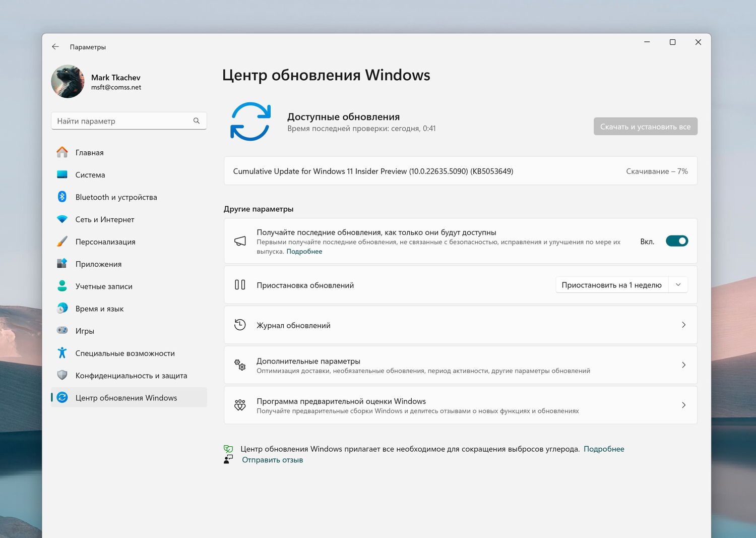Screen dimensions: 756x538
Task: Click the "Скачивание – 7%" download status
Action: [x=657, y=171]
